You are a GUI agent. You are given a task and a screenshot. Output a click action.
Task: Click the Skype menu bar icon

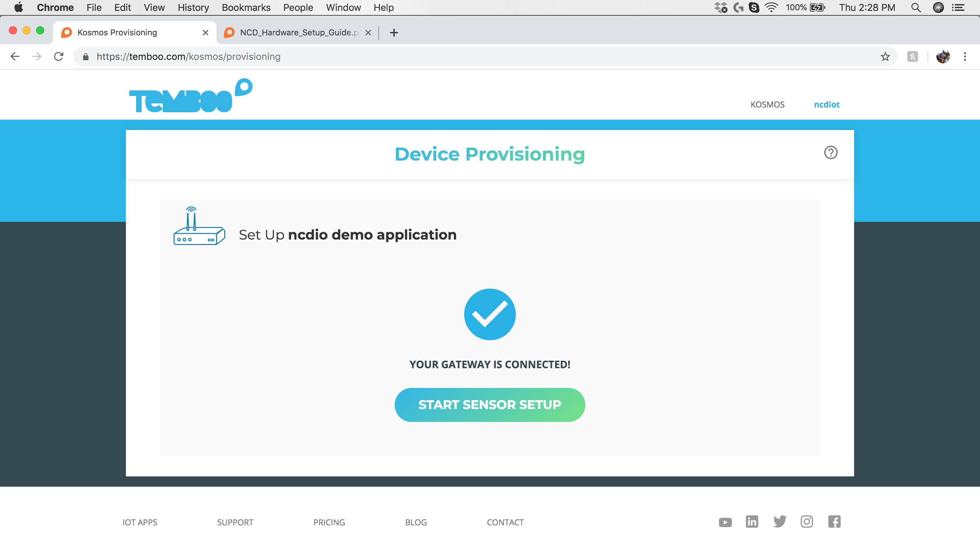(754, 7)
